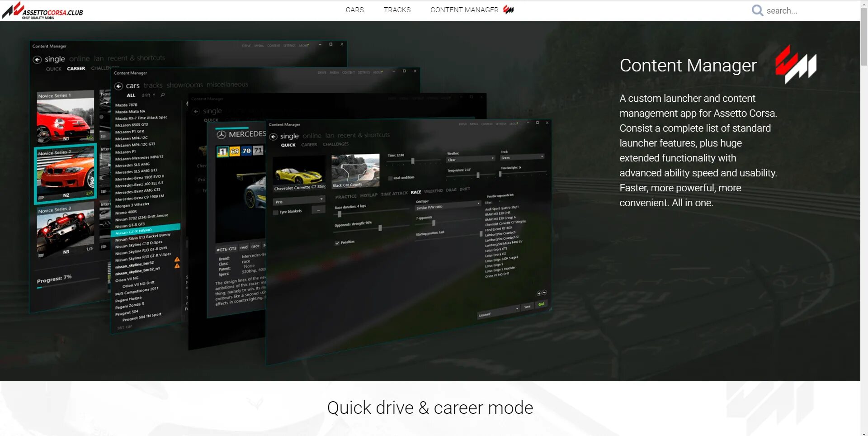Click the red-white icon beside CONTENT MANAGER in navbar

(509, 9)
